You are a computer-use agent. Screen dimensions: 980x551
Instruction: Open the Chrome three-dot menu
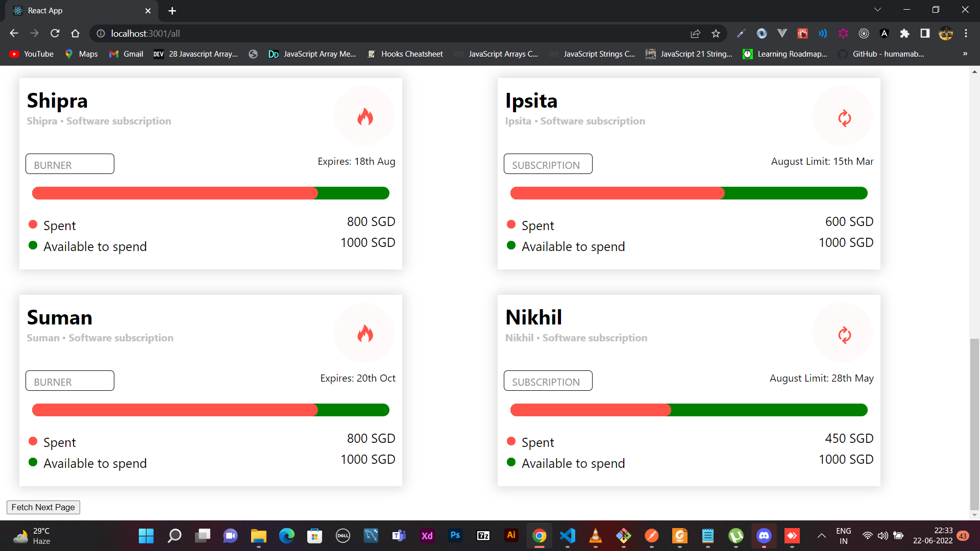(966, 33)
